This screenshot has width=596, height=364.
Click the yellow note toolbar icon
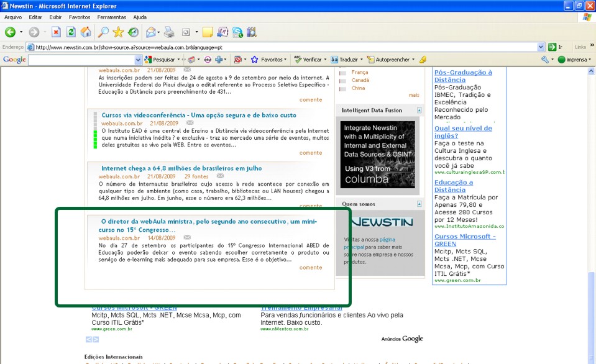pyautogui.click(x=208, y=32)
